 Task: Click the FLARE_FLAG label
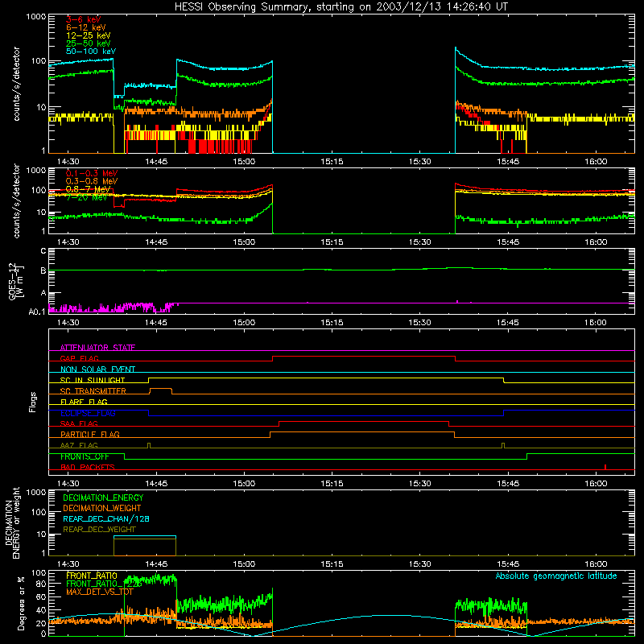point(84,402)
